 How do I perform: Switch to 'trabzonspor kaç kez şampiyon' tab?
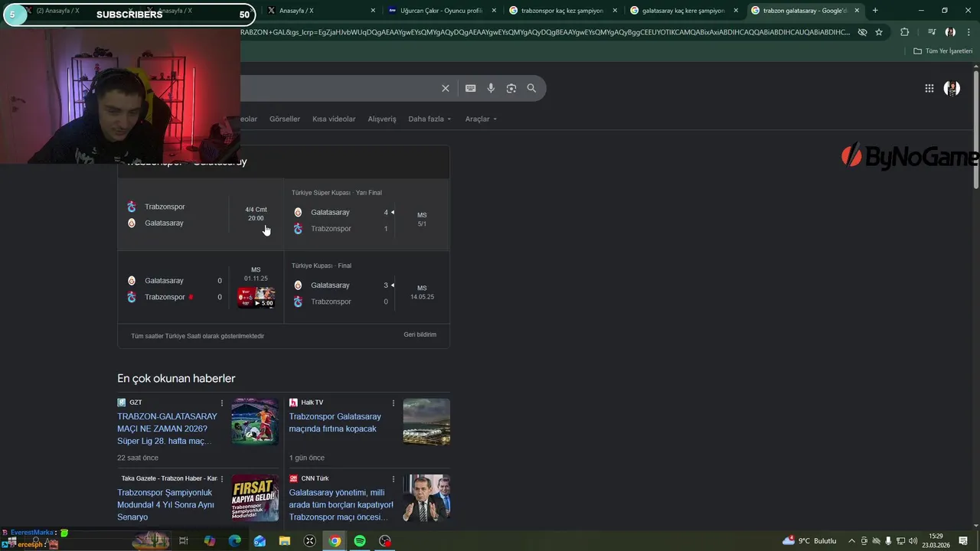tap(562, 11)
